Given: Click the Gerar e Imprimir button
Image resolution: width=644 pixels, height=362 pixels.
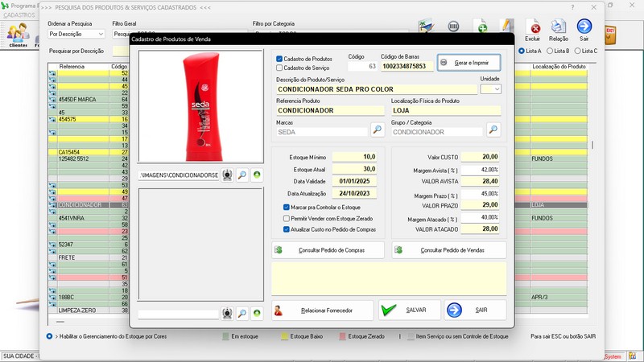Looking at the screenshot, I should point(469,63).
